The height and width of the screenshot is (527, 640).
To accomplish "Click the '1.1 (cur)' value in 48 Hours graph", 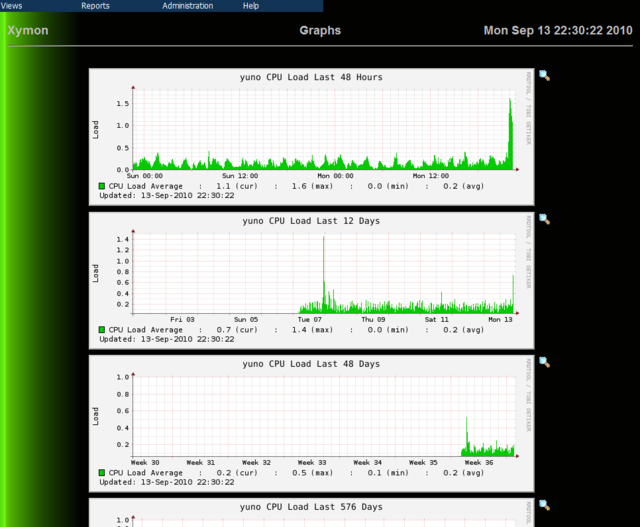I will pos(237,186).
